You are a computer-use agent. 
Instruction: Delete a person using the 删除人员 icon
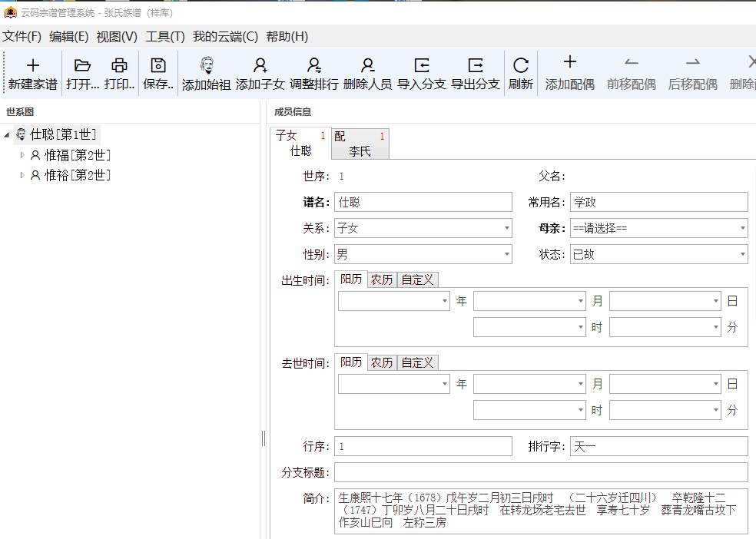366,73
